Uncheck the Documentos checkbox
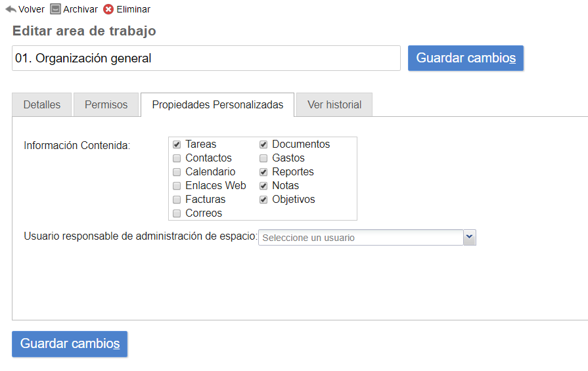The height and width of the screenshot is (371, 588). click(263, 144)
